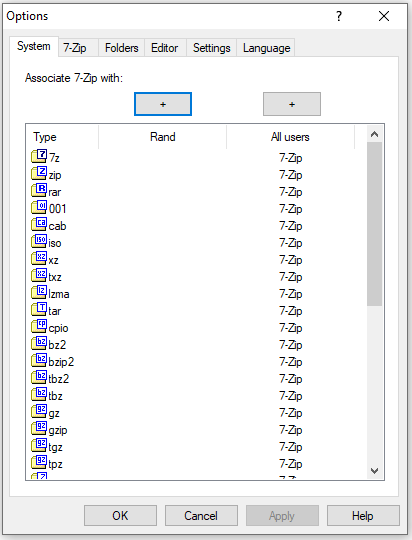Open the context help question mark

pos(339,16)
